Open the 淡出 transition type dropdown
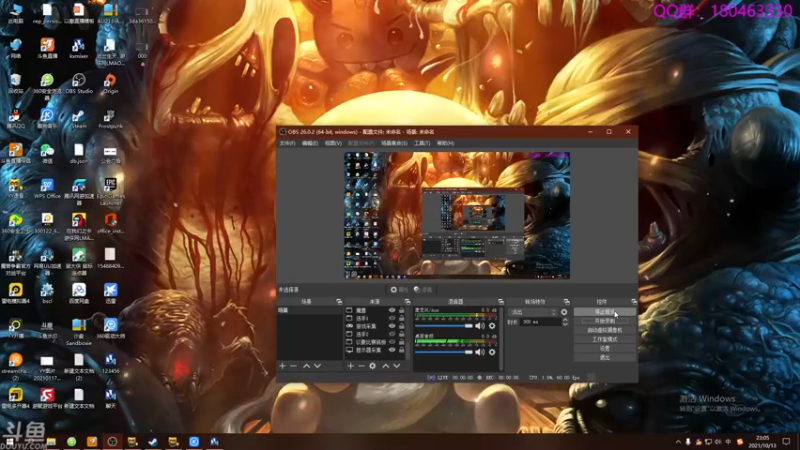Image resolution: width=800 pixels, height=450 pixels. pos(533,312)
